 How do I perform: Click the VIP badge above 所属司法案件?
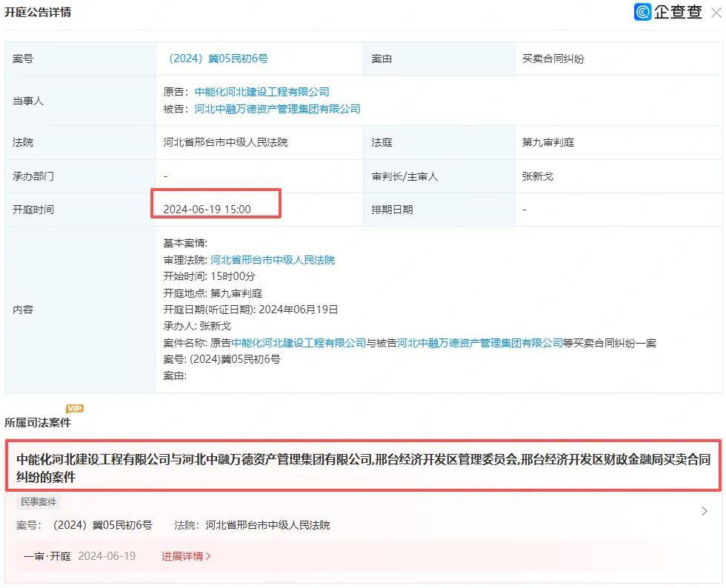coord(75,408)
